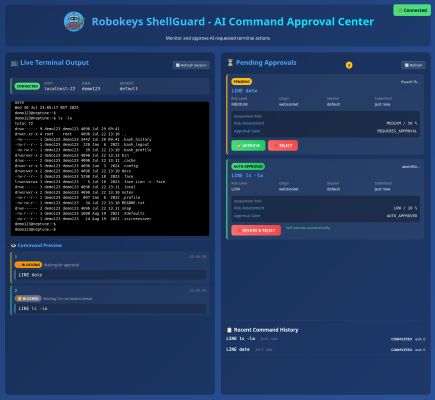Image resolution: width=435 pixels, height=400 pixels.
Task: Click the LOW risk level in auto-approved card
Action: pyautogui.click(x=235, y=189)
